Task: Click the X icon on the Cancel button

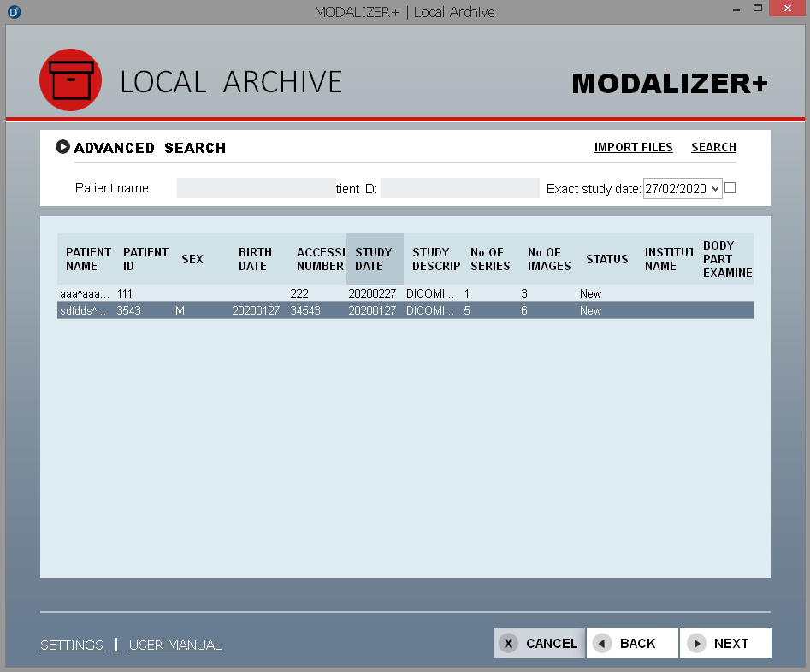Action: tap(508, 644)
